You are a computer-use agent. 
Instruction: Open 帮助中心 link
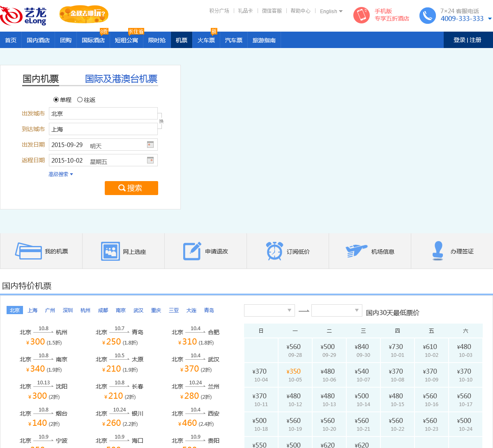[300, 11]
